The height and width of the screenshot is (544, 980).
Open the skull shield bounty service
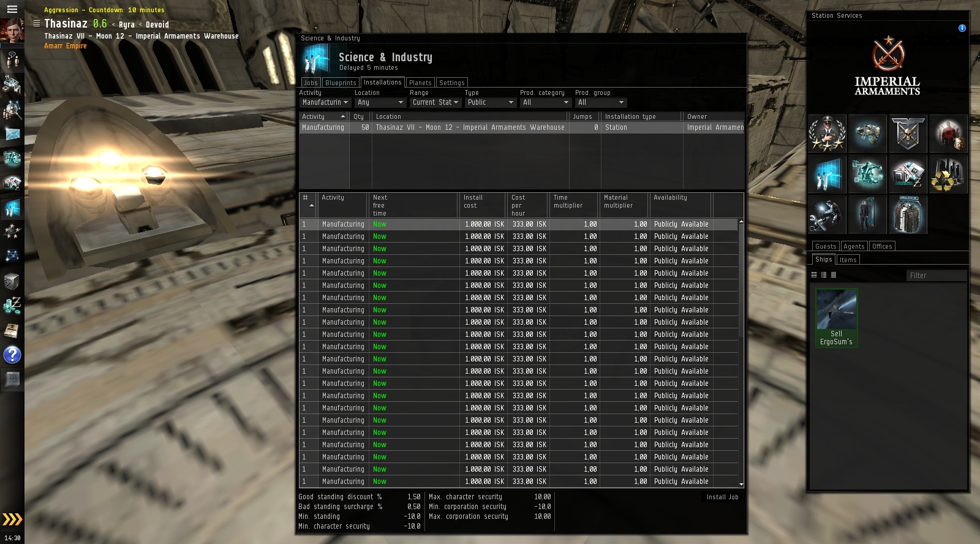[x=908, y=133]
